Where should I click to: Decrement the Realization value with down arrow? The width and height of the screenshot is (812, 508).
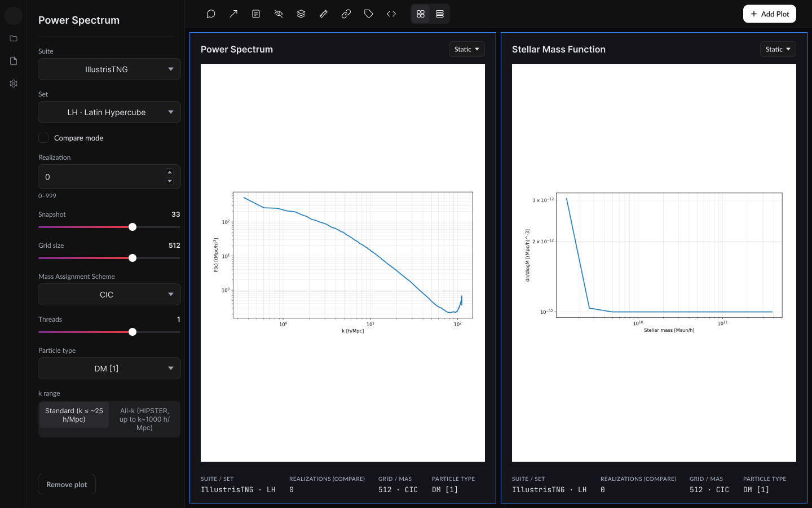pos(170,181)
